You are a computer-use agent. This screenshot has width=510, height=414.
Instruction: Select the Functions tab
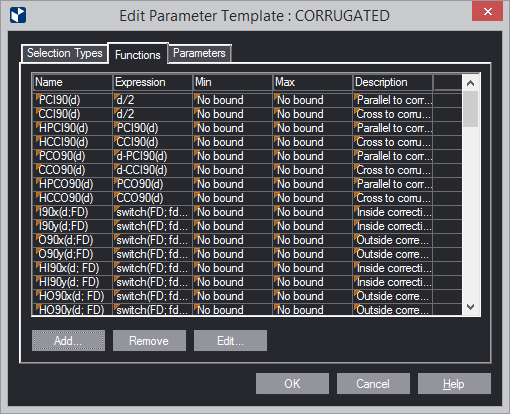pos(138,54)
